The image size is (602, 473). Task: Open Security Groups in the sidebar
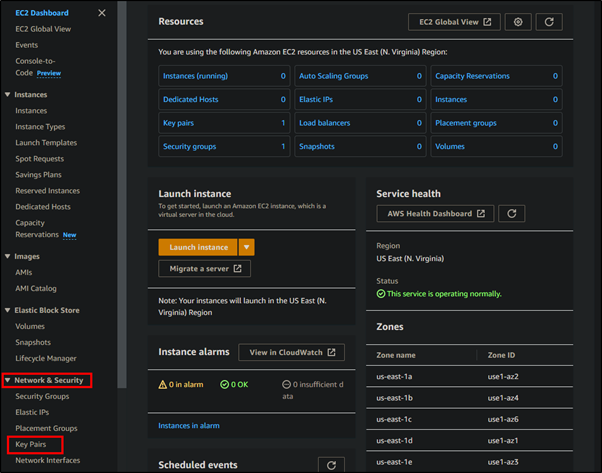tap(42, 397)
